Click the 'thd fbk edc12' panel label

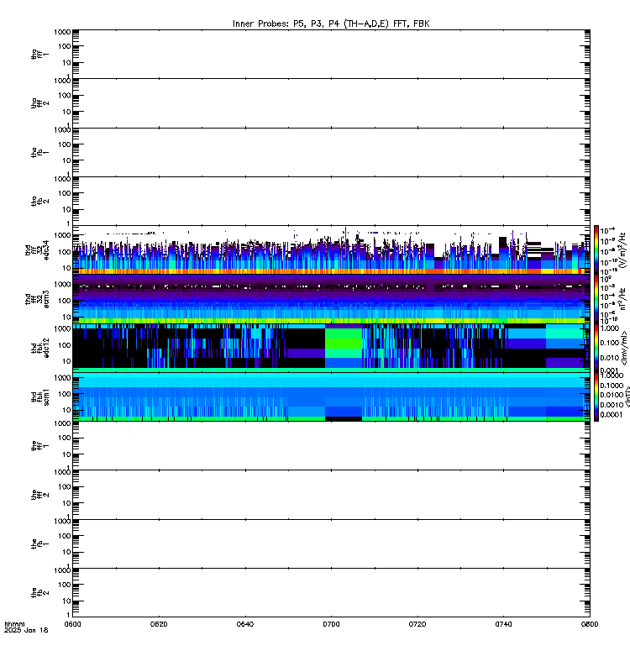click(x=39, y=348)
